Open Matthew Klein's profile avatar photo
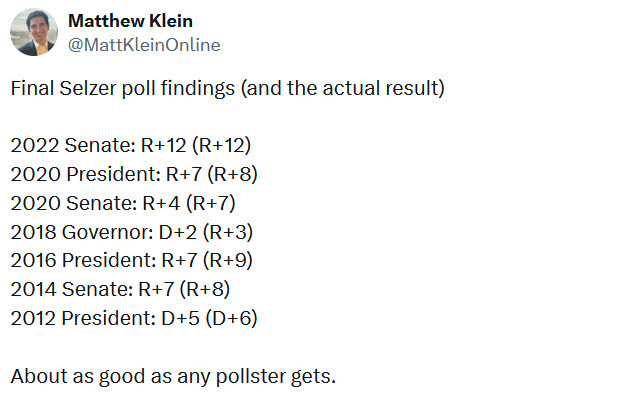This screenshot has width=643, height=396. 34,32
